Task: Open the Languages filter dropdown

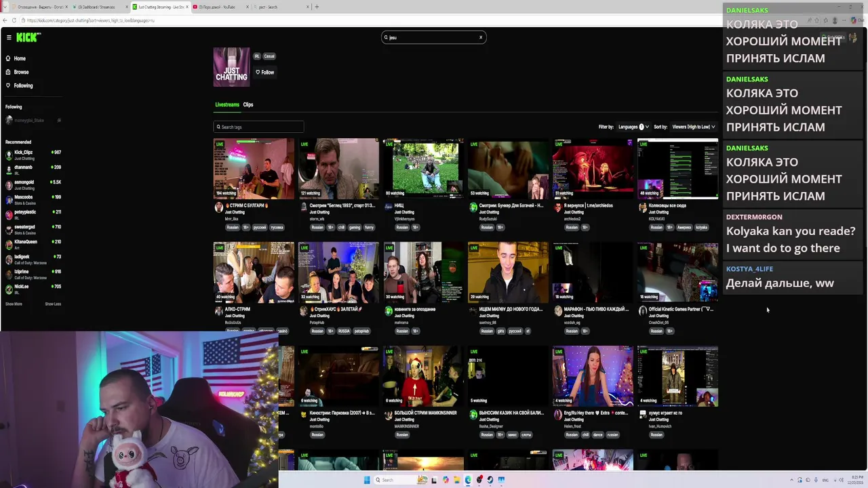Action: tap(633, 127)
